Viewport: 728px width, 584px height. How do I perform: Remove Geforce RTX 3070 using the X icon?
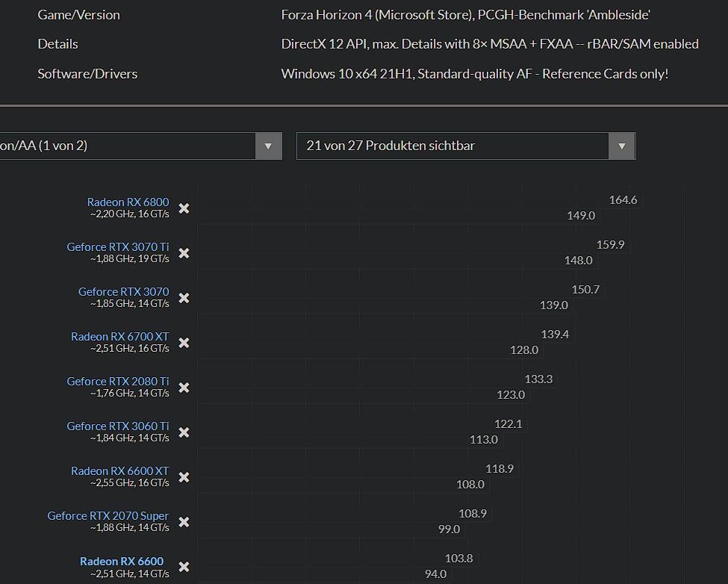[x=184, y=298]
